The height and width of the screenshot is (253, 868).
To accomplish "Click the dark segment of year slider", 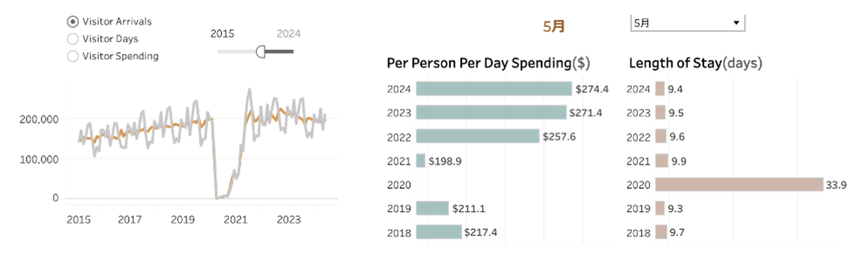I will [279, 51].
